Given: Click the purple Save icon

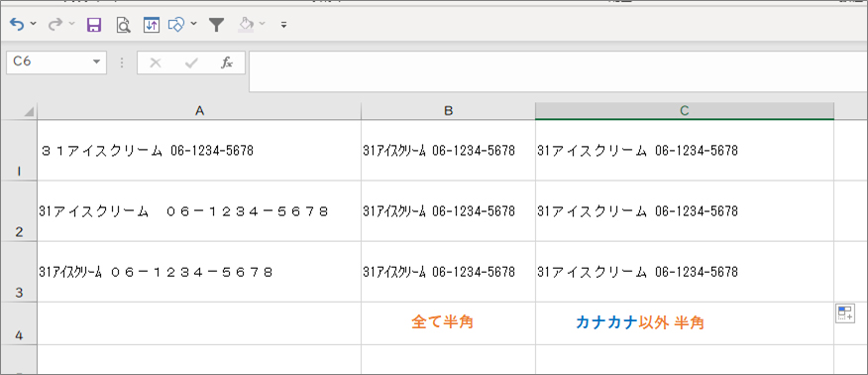Looking at the screenshot, I should [94, 25].
